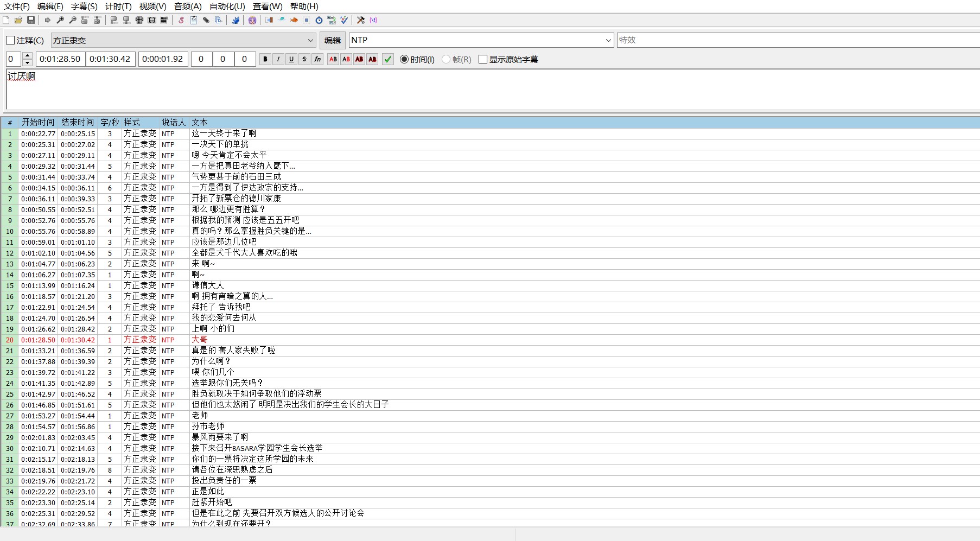Toggle Bold formatting button

pos(265,59)
